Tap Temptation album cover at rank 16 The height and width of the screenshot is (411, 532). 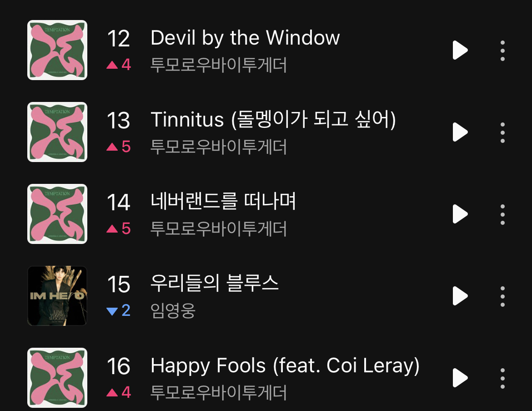pyautogui.click(x=57, y=378)
